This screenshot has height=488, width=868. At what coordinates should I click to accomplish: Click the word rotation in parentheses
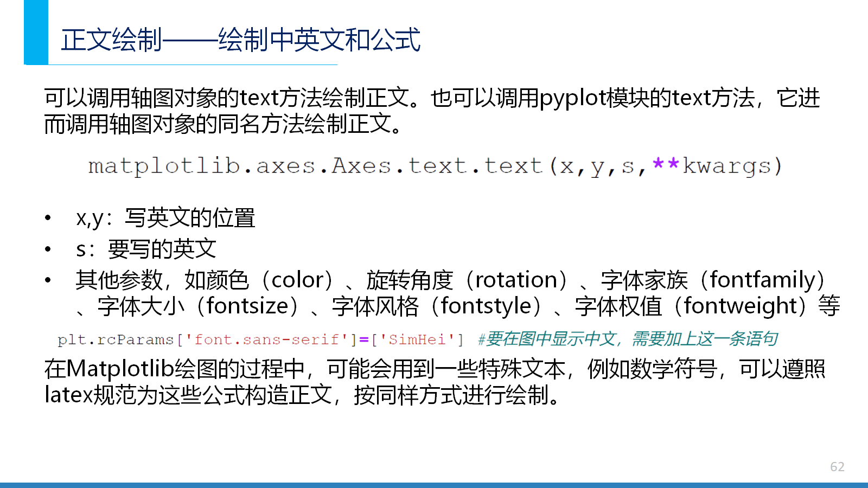[516, 280]
